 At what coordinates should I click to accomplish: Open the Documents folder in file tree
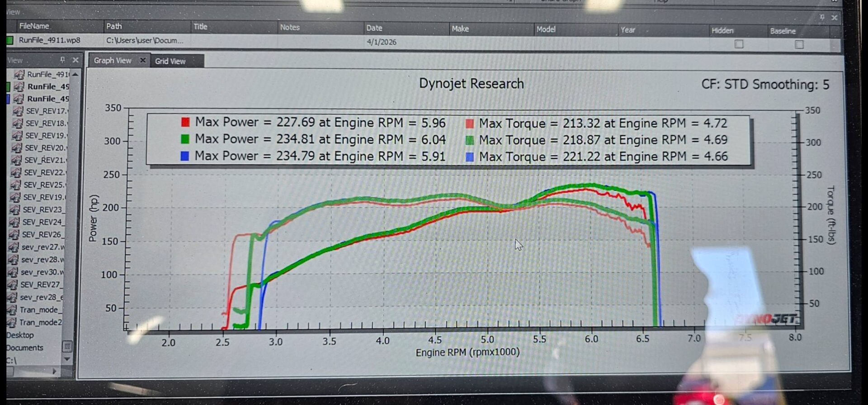(25, 348)
